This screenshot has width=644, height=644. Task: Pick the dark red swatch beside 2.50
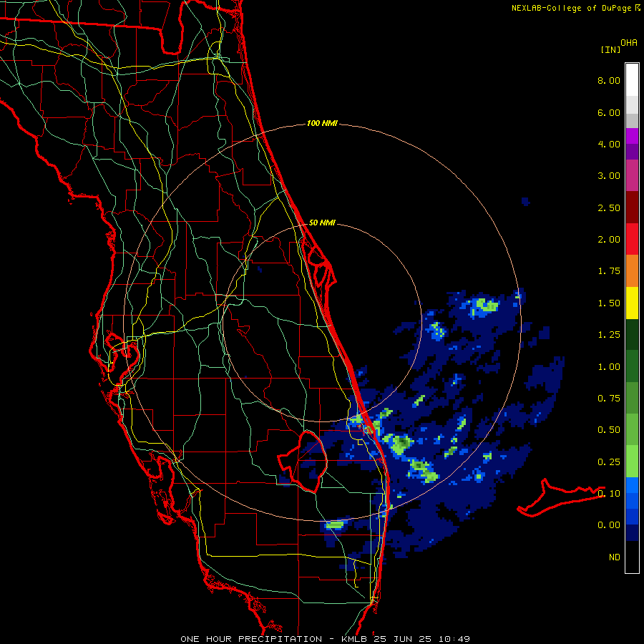[x=632, y=208]
